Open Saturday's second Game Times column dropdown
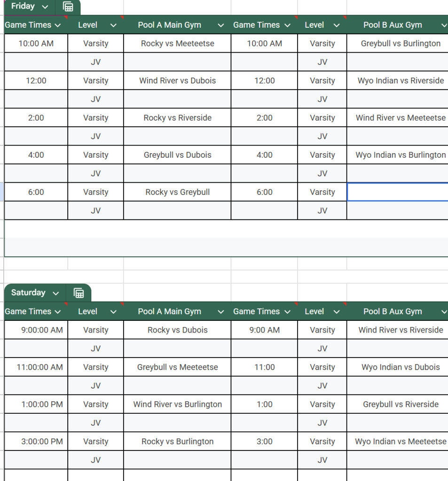Viewport: 448px width, 481px height. coord(287,312)
